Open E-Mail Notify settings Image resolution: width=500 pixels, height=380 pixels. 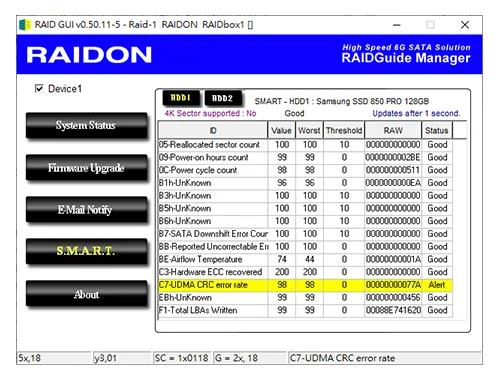(86, 210)
